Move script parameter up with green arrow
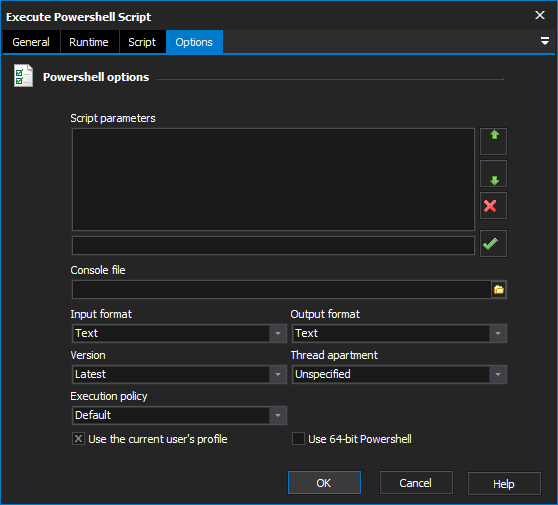The height and width of the screenshot is (505, 558). (493, 141)
